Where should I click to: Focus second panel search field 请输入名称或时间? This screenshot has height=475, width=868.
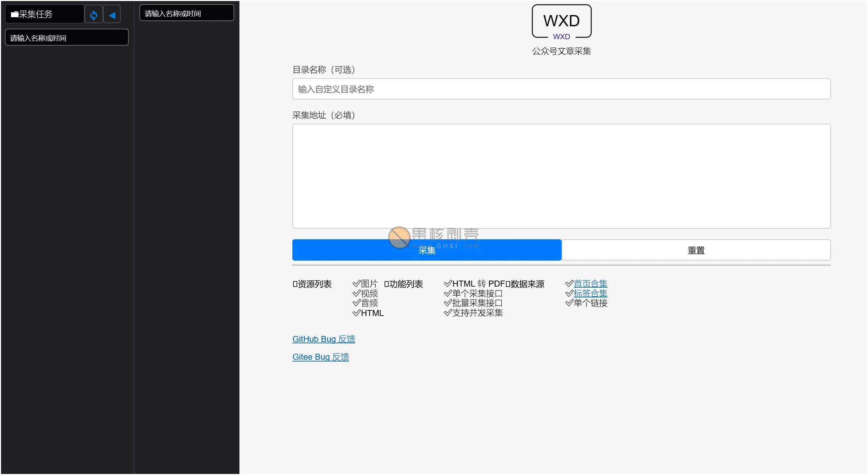[x=187, y=13]
